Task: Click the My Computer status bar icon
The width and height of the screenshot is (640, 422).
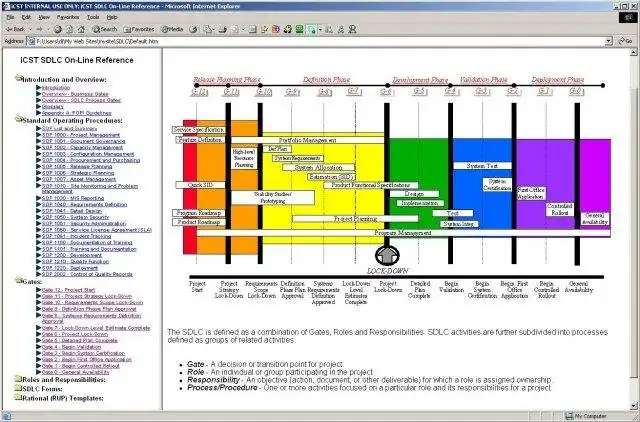Action: 569,416
